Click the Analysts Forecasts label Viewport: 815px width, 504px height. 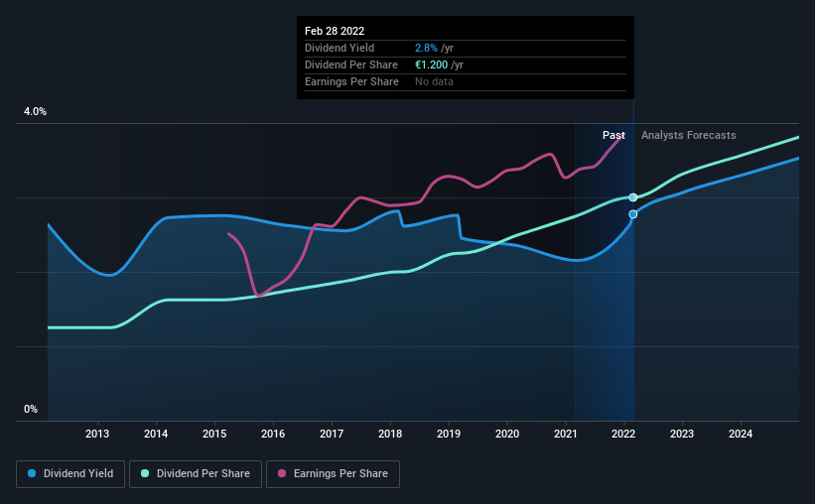point(688,135)
